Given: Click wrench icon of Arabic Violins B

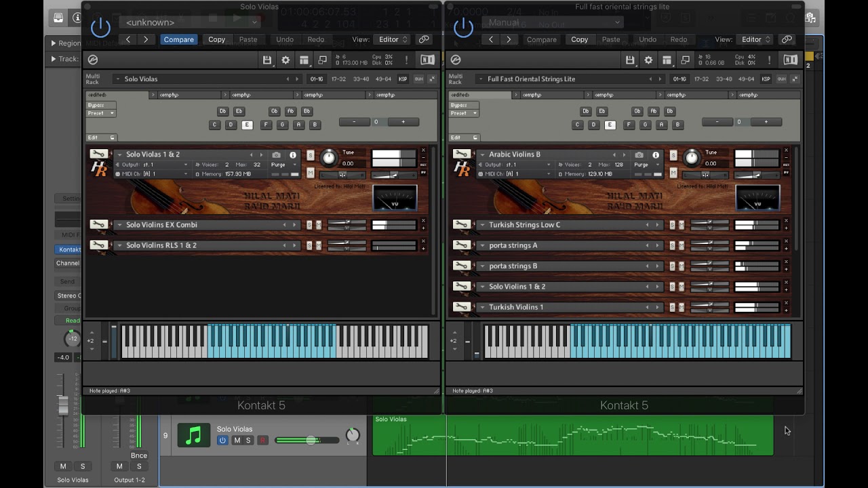Looking at the screenshot, I should [462, 154].
